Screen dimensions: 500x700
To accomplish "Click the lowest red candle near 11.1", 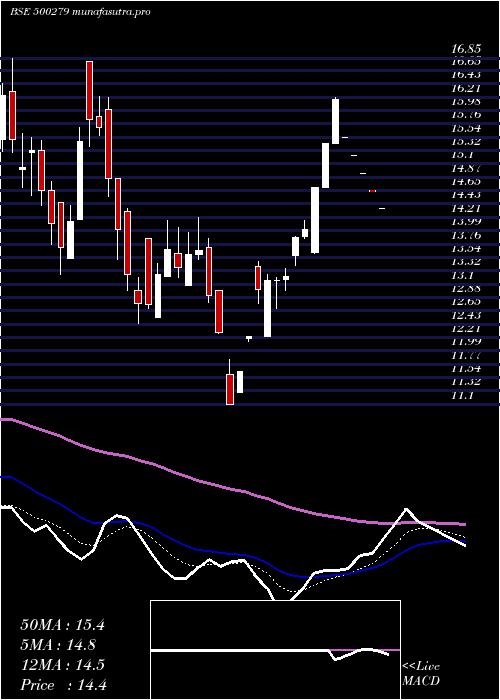I will point(230,389).
